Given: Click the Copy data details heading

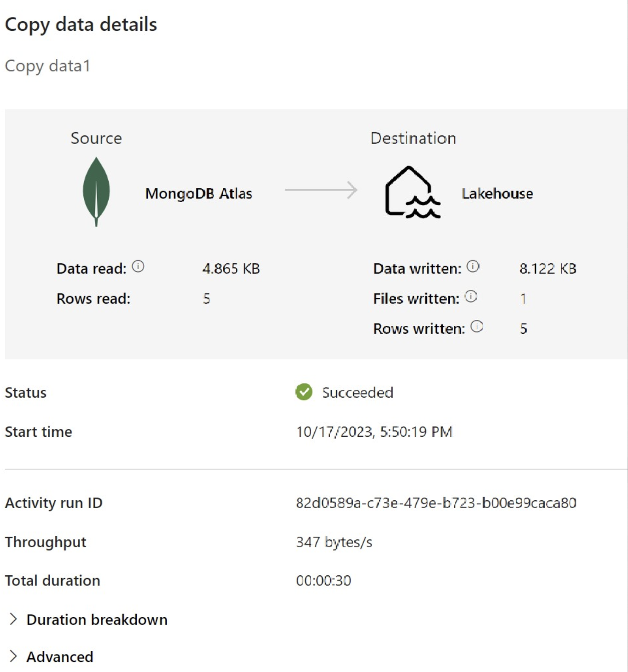Looking at the screenshot, I should (x=80, y=25).
